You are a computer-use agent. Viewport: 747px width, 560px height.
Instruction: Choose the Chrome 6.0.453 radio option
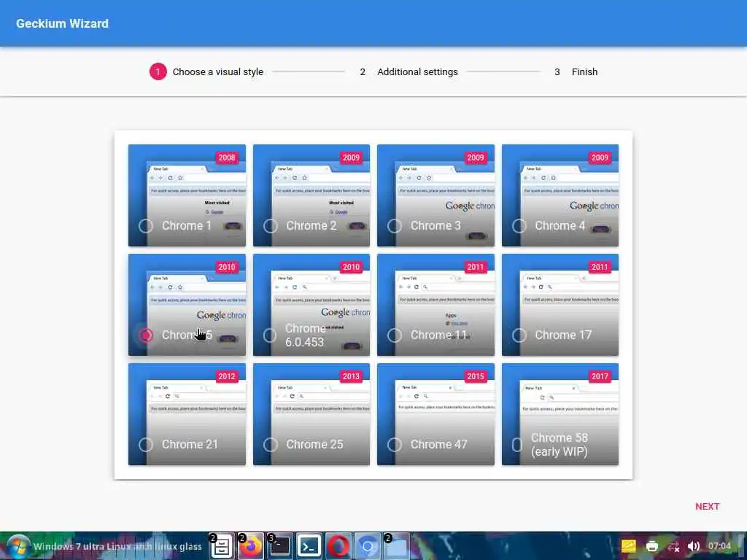[270, 335]
